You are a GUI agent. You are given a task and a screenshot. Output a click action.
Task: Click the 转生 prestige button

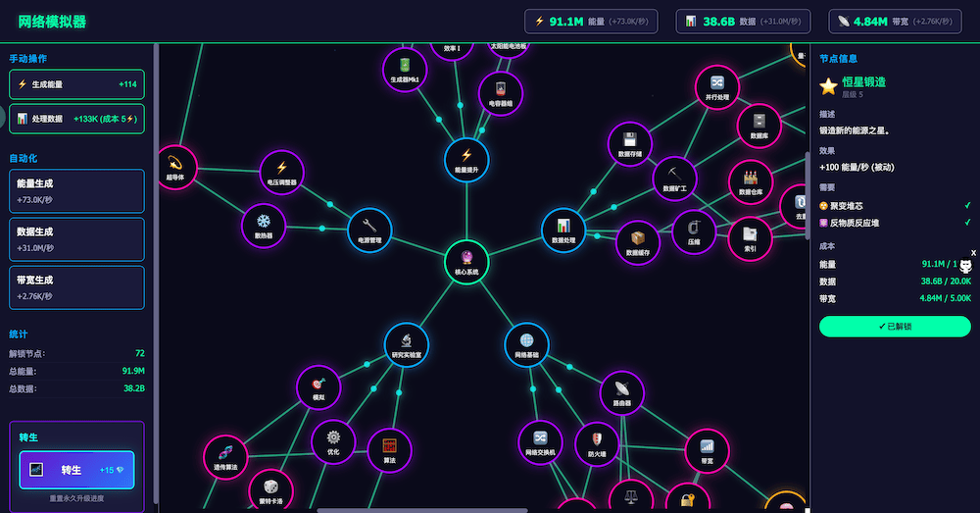tap(76, 470)
